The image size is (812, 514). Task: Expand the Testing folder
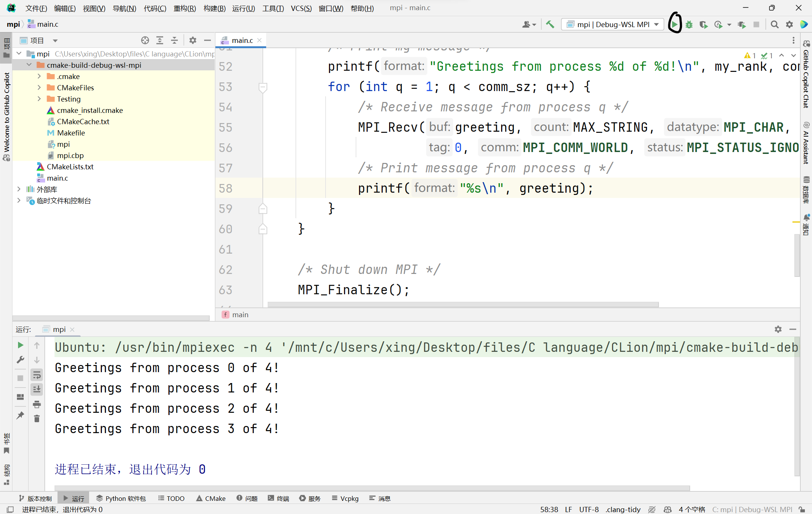pyautogui.click(x=39, y=99)
